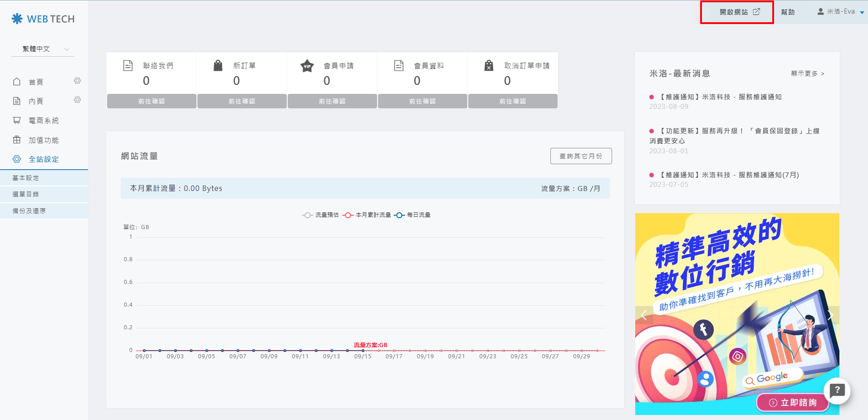868x420 pixels.
Task: Toggle 流量預估 legend series in chart
Action: click(321, 215)
